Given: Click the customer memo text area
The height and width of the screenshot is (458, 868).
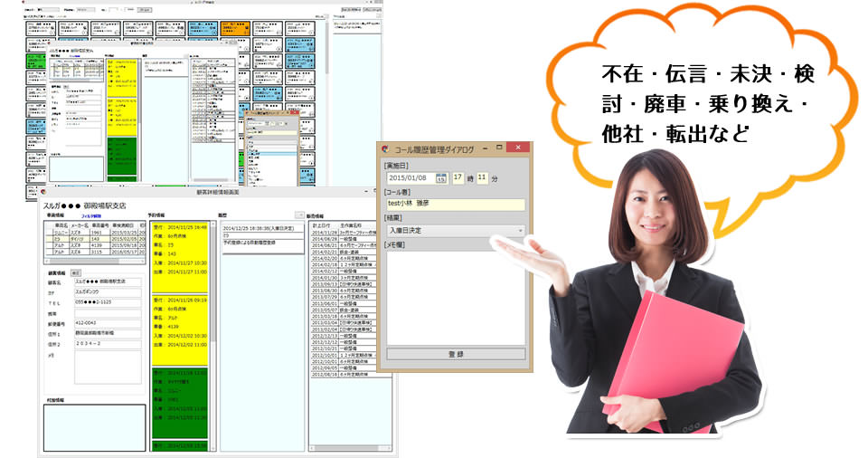Looking at the screenshot, I should coord(108,367).
